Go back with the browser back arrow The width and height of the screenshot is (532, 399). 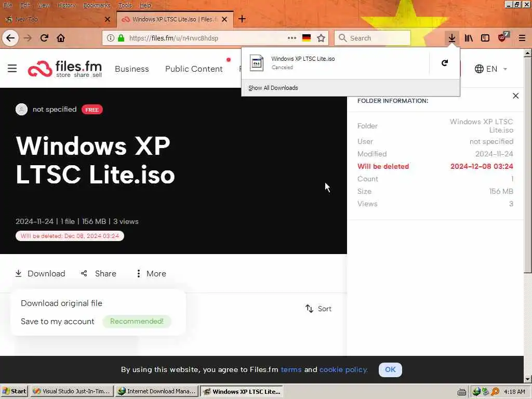(x=10, y=38)
